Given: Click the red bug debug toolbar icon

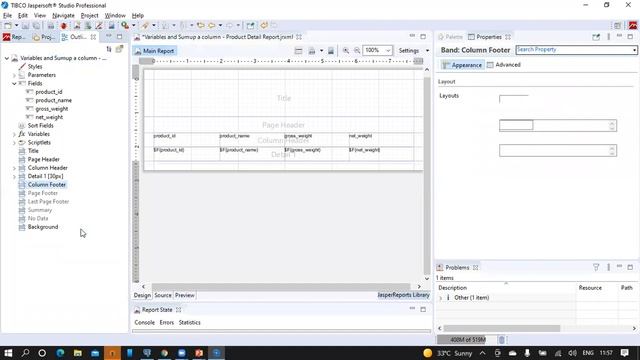Looking at the screenshot, I should (x=64, y=25).
